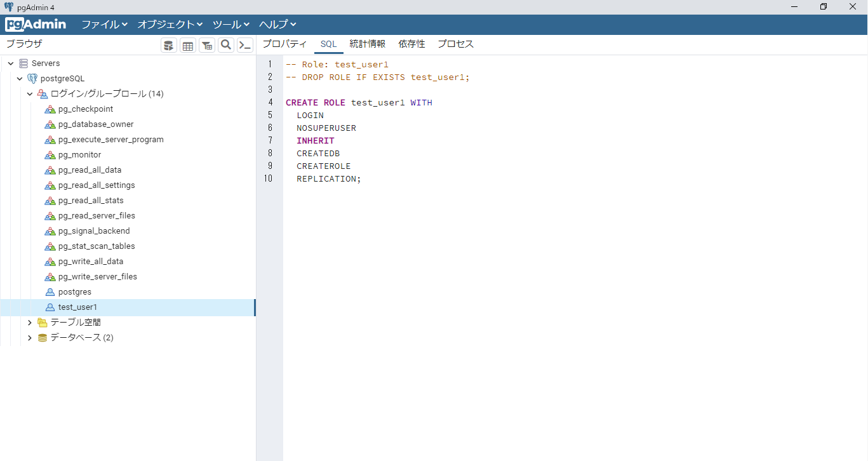Click the NOSUPERUSER line in SQL
Image resolution: width=868 pixels, height=461 pixels.
(326, 128)
